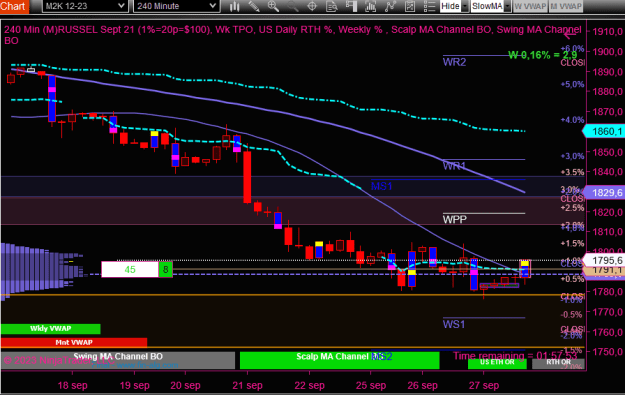Image resolution: width=625 pixels, height=395 pixels.
Task: Click the 1910,0 price axis label
Action: pyautogui.click(x=607, y=32)
